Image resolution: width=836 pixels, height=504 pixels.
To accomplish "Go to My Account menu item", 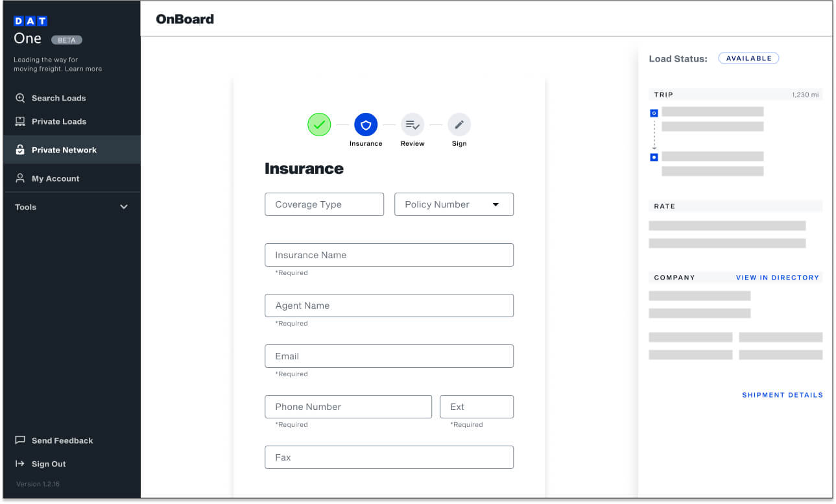I will tap(55, 178).
